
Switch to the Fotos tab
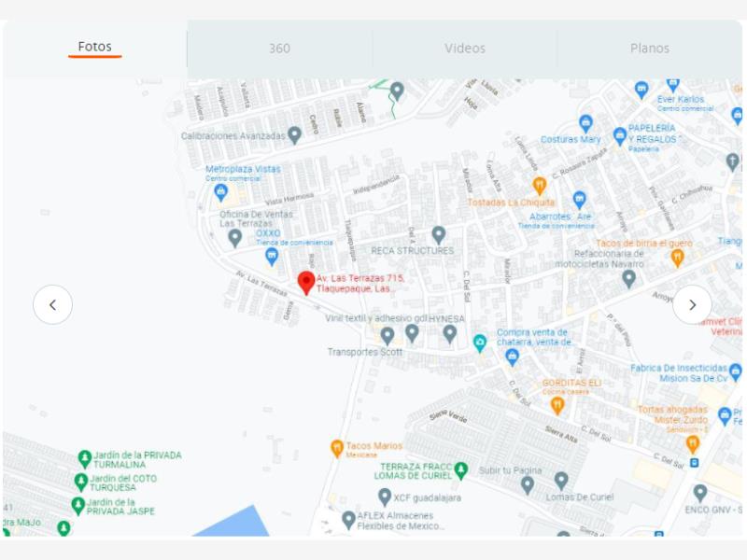(95, 48)
